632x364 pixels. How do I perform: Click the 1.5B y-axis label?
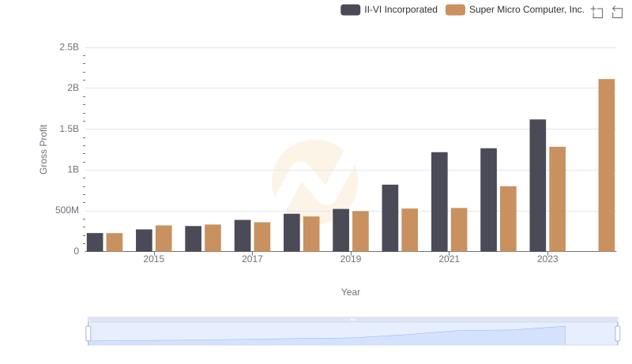coord(70,129)
